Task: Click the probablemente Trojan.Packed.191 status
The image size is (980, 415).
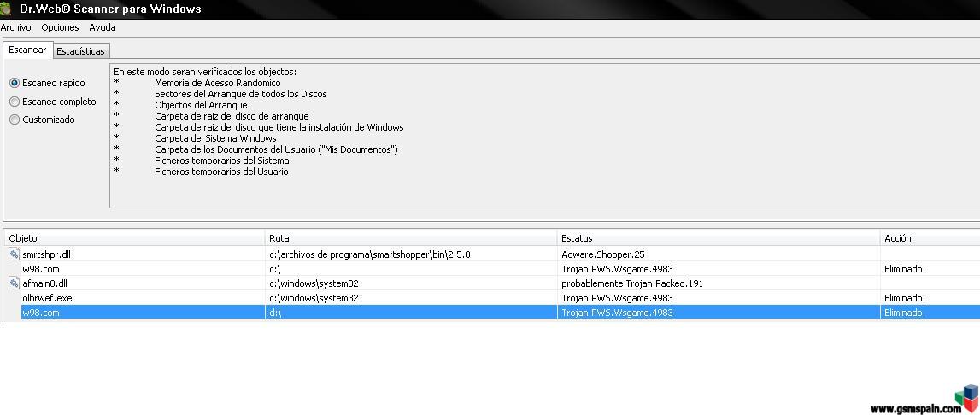Action: coord(632,283)
